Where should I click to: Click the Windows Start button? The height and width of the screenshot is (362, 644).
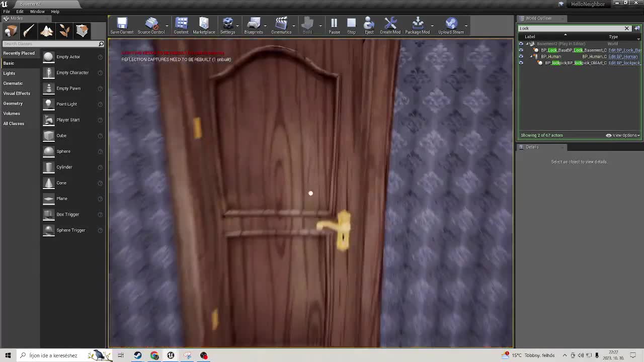click(x=8, y=355)
